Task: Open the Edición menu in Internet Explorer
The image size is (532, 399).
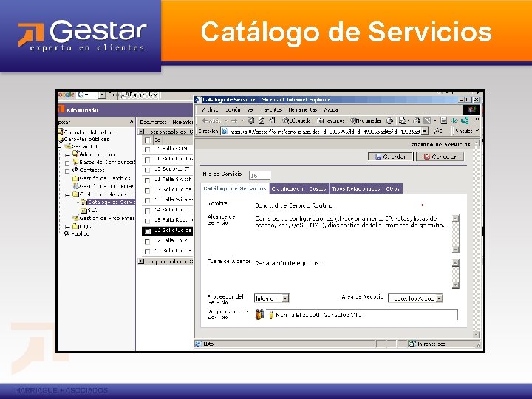Action: [233, 109]
